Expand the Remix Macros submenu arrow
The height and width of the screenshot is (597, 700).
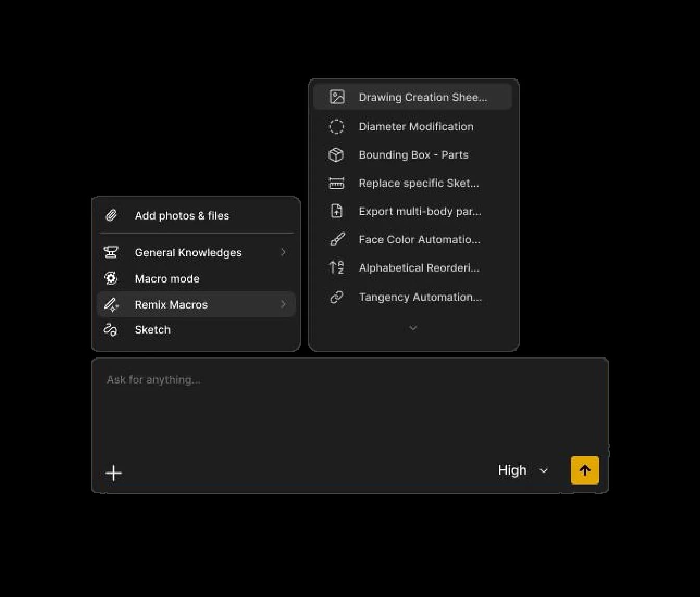(x=283, y=304)
